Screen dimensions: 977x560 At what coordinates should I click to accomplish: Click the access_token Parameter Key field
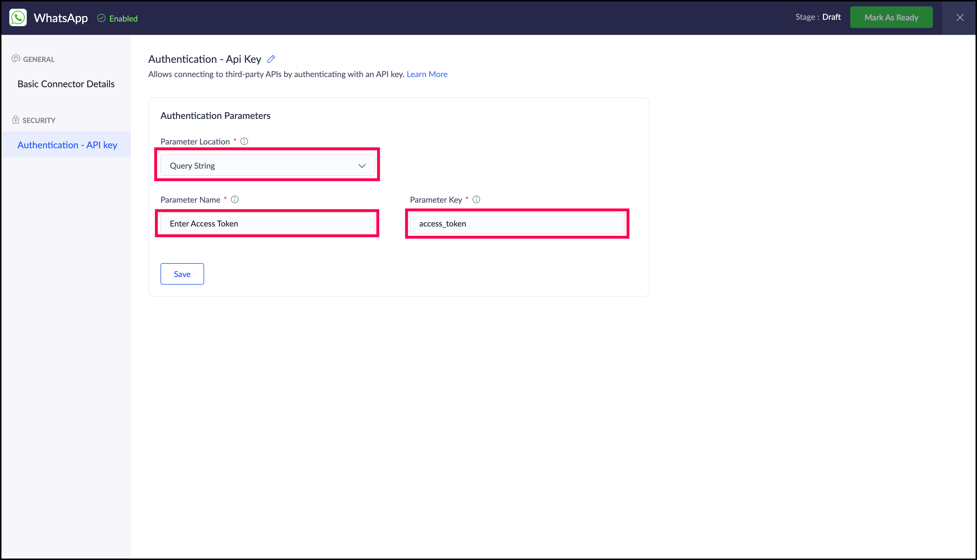(517, 224)
